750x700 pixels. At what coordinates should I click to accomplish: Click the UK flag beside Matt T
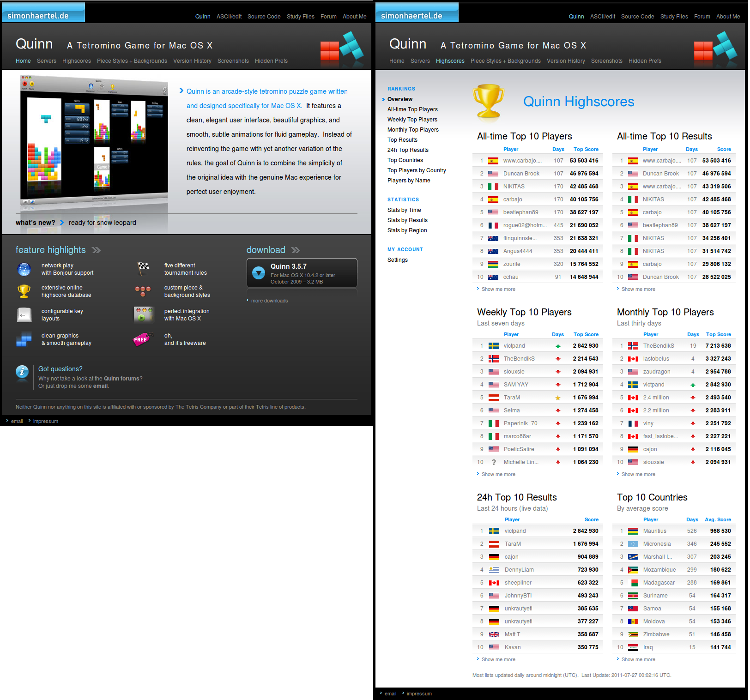click(494, 635)
